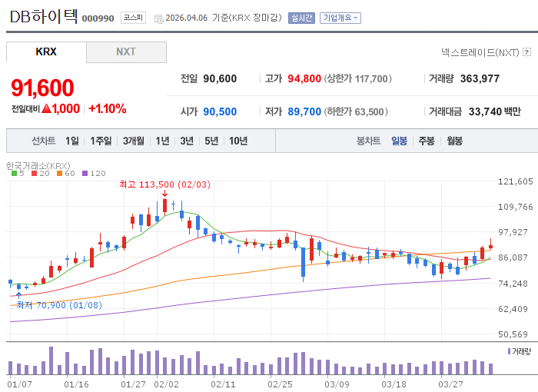The image size is (538, 392).
Task: Click the stock code 000990
Action: point(98,18)
